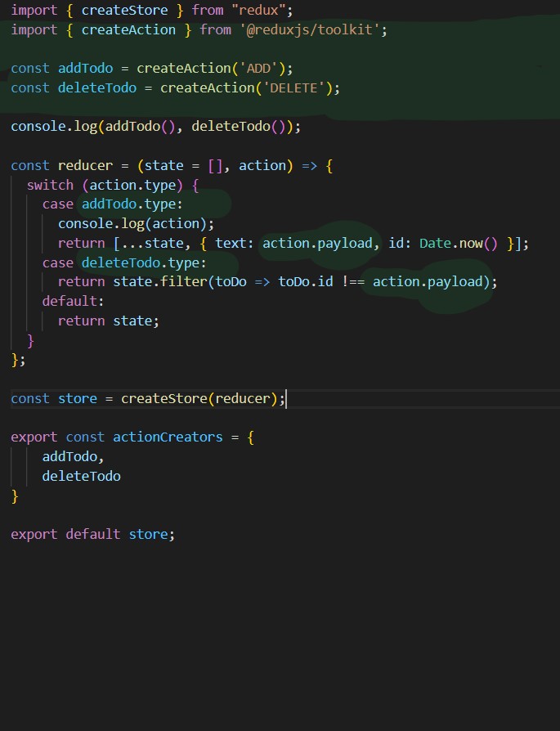Click the createStore(reducer) call
The width and height of the screenshot is (560, 731).
(x=199, y=399)
